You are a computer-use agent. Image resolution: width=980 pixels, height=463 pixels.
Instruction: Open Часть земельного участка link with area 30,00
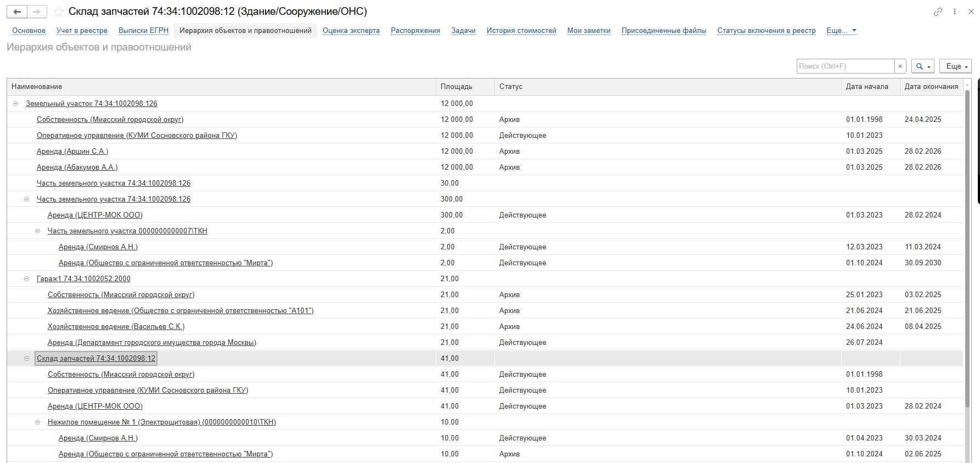114,183
